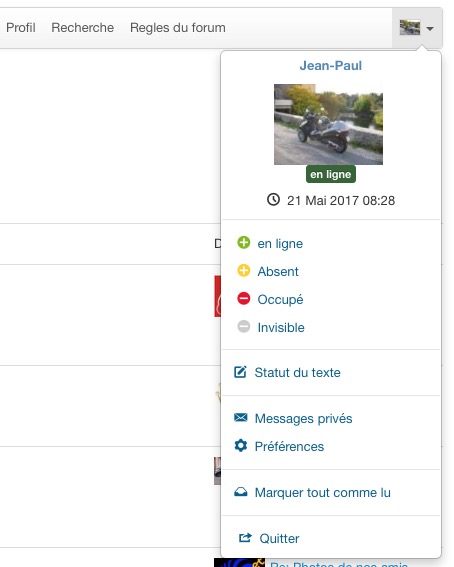
Task: Go to the Profil navigation item
Action: [21, 28]
